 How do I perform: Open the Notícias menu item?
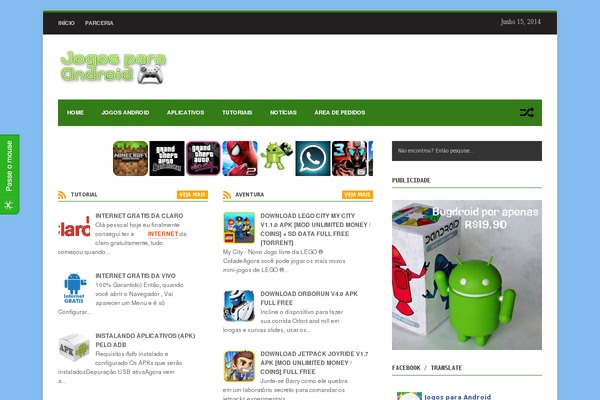click(x=283, y=113)
